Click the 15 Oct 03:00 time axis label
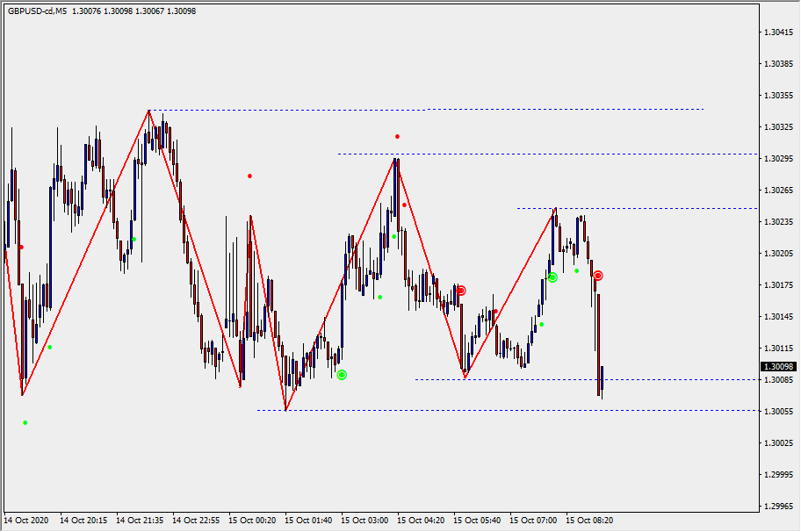This screenshot has height=532, width=801. coord(364,521)
